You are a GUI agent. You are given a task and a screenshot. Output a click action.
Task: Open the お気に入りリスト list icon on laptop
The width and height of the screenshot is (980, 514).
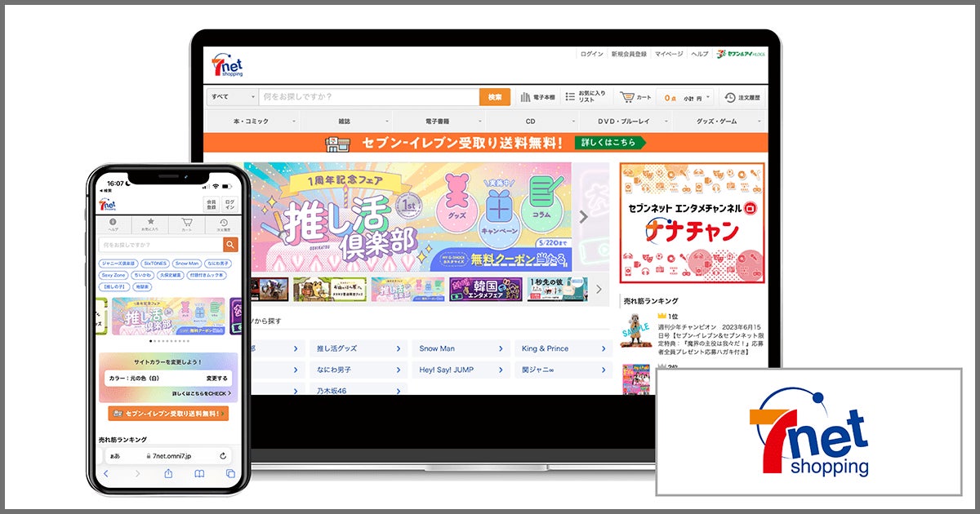pos(571,97)
